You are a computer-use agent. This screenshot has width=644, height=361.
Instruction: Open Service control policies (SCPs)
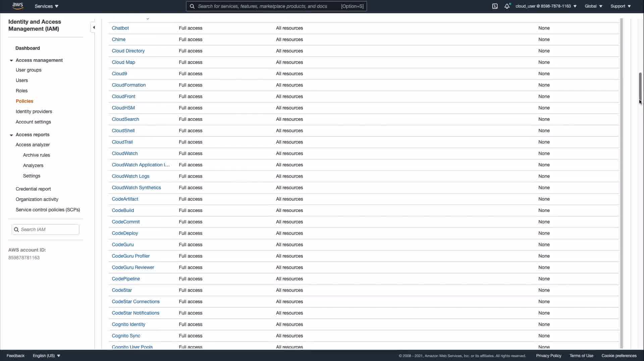click(x=48, y=210)
